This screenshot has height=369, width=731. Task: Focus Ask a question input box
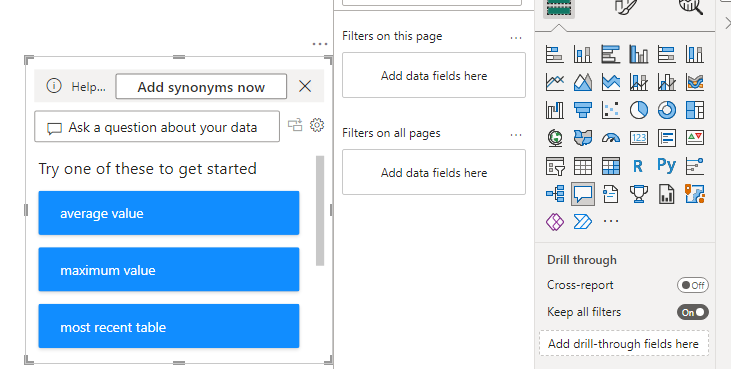pos(157,126)
